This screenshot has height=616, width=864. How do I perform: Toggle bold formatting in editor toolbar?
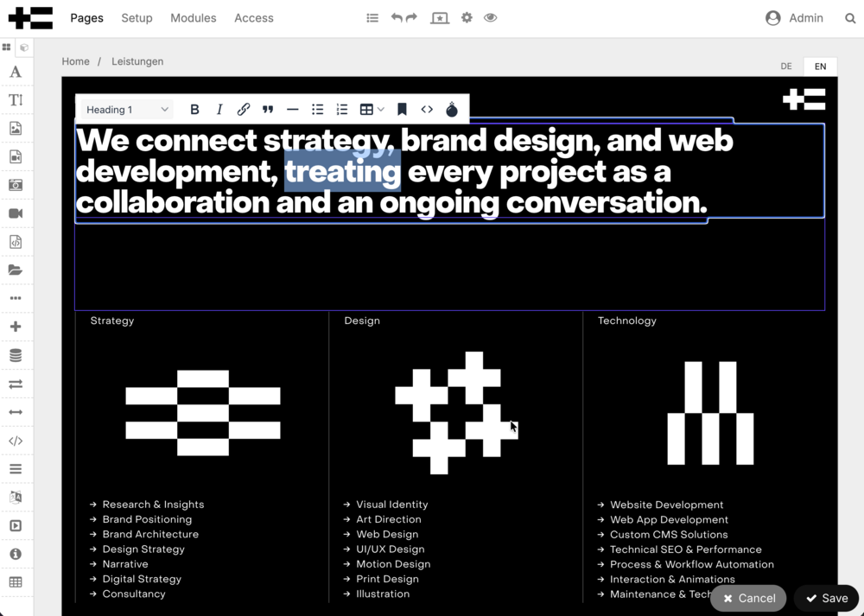tap(194, 110)
